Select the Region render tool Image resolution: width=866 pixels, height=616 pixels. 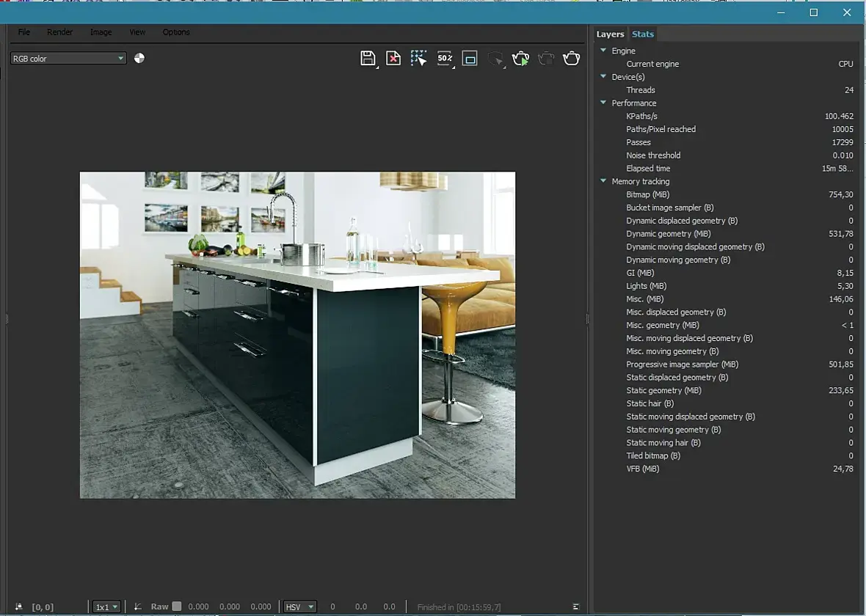(x=418, y=59)
